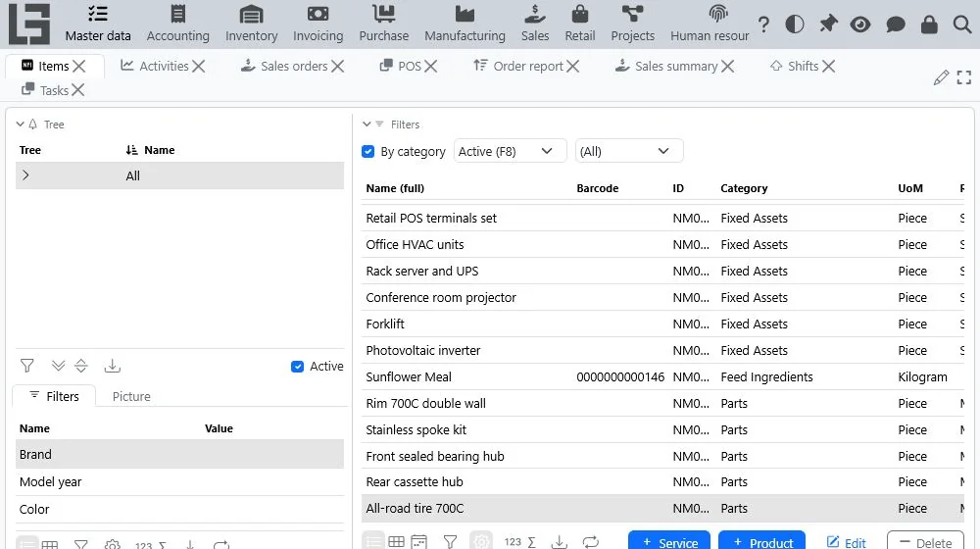This screenshot has width=980, height=549.
Task: Click the add Product button
Action: click(761, 541)
